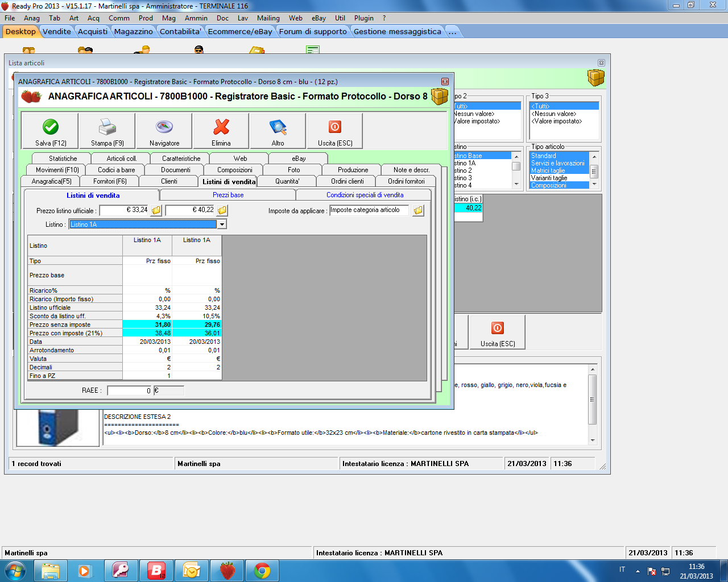This screenshot has width=728, height=582.
Task: Open the Outlook mail taskbar icon
Action: point(192,571)
